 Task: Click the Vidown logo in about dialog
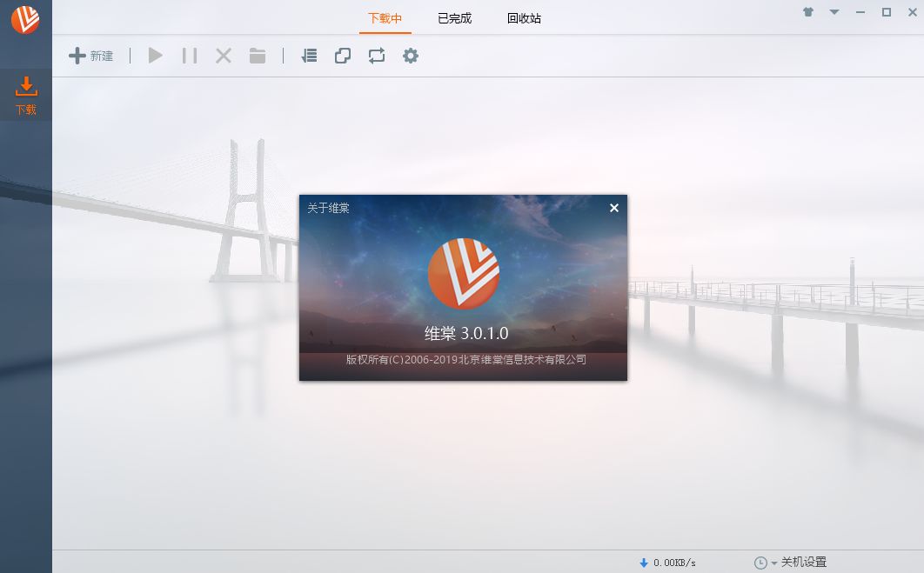pos(464,274)
